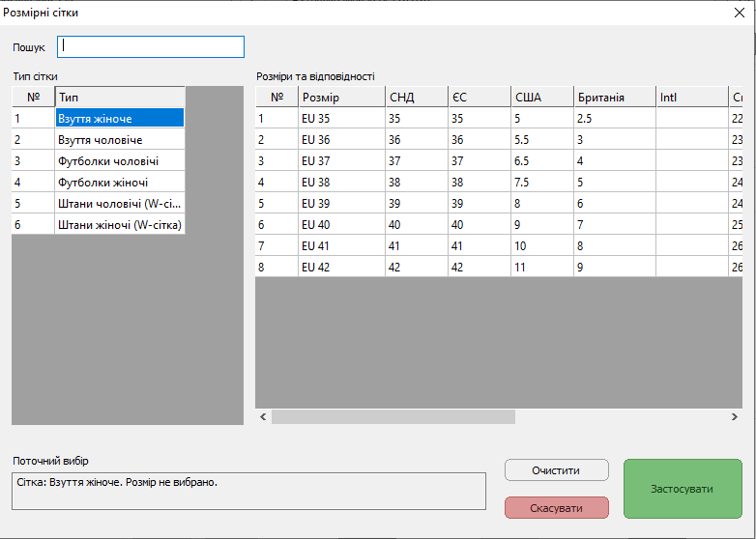This screenshot has width=756, height=539.
Task: Click the СНД column header
Action: 416,97
